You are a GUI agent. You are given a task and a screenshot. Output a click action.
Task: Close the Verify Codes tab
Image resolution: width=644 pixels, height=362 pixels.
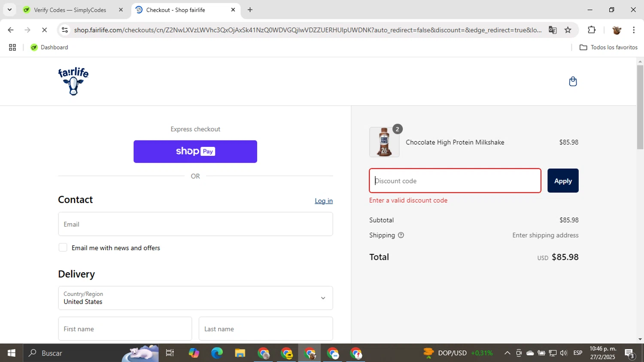click(121, 9)
